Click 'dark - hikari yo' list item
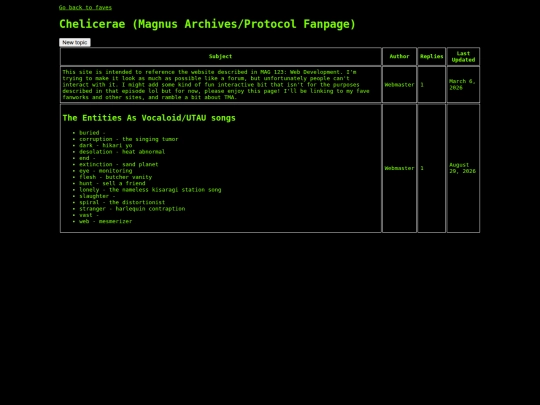The width and height of the screenshot is (540, 405). [x=106, y=145]
